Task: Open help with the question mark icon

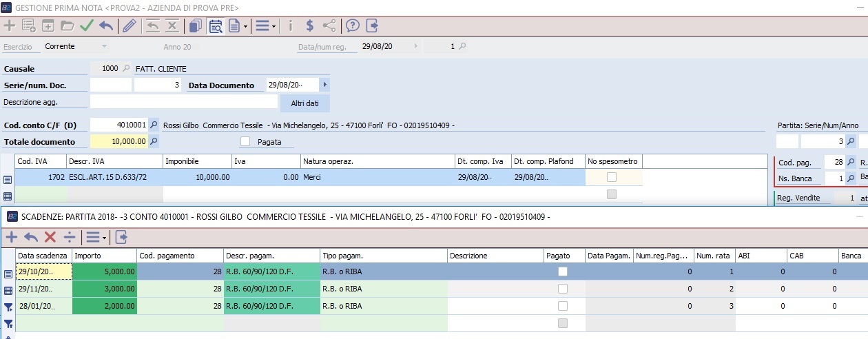Action: [x=353, y=26]
